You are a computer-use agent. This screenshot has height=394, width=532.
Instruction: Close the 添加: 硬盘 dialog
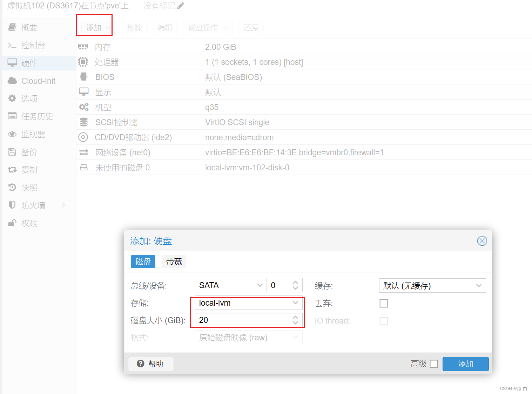[482, 241]
